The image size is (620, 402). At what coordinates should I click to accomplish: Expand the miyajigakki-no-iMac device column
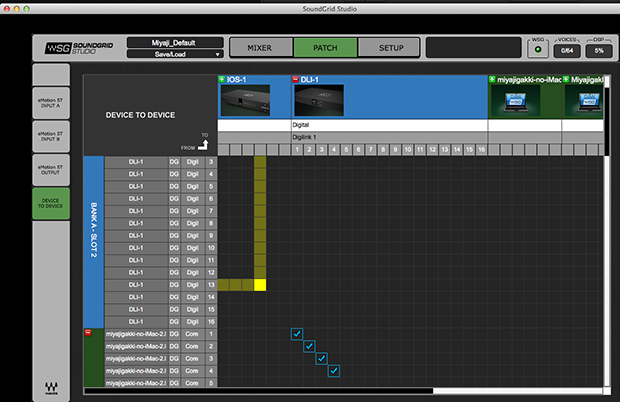pos(492,79)
